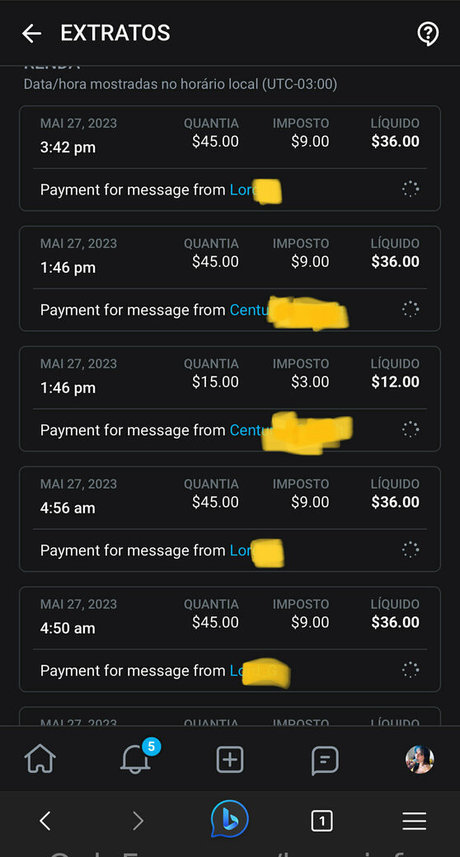Tap the browser back chevron
The width and height of the screenshot is (460, 857).
click(45, 821)
